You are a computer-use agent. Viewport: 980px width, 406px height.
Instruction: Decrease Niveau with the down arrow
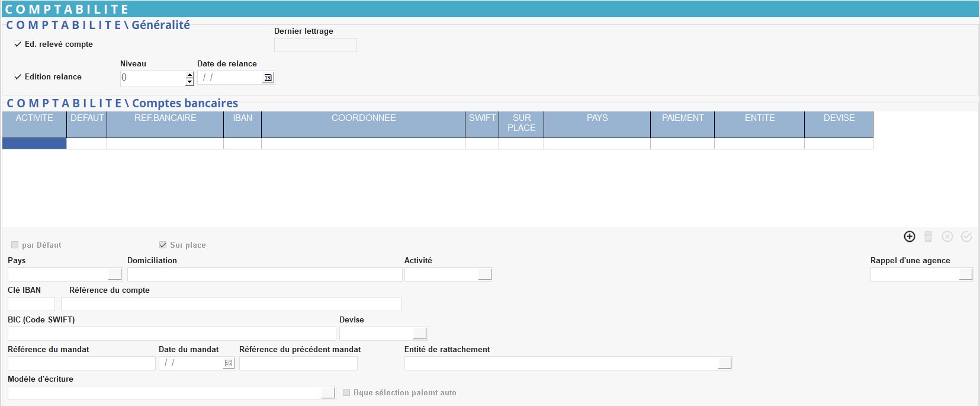[189, 82]
